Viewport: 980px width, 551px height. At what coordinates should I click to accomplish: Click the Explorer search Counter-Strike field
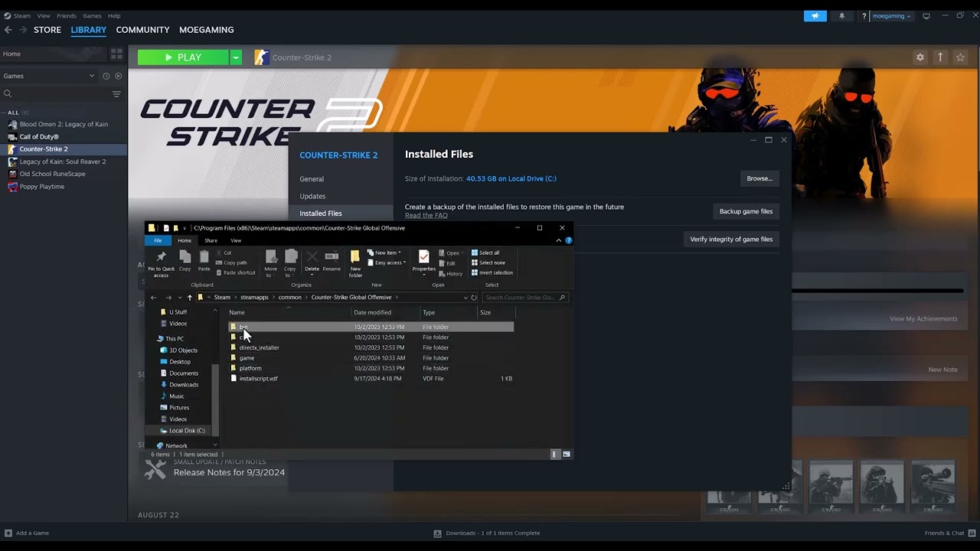(x=525, y=297)
